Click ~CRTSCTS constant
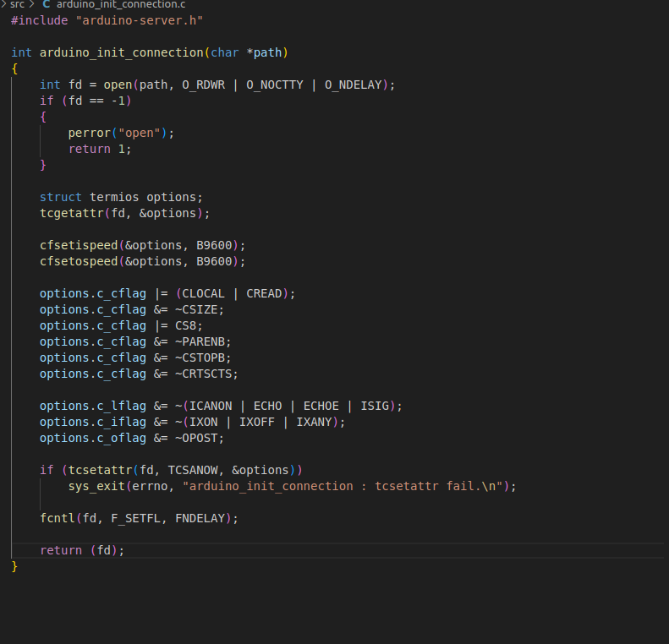 point(204,374)
